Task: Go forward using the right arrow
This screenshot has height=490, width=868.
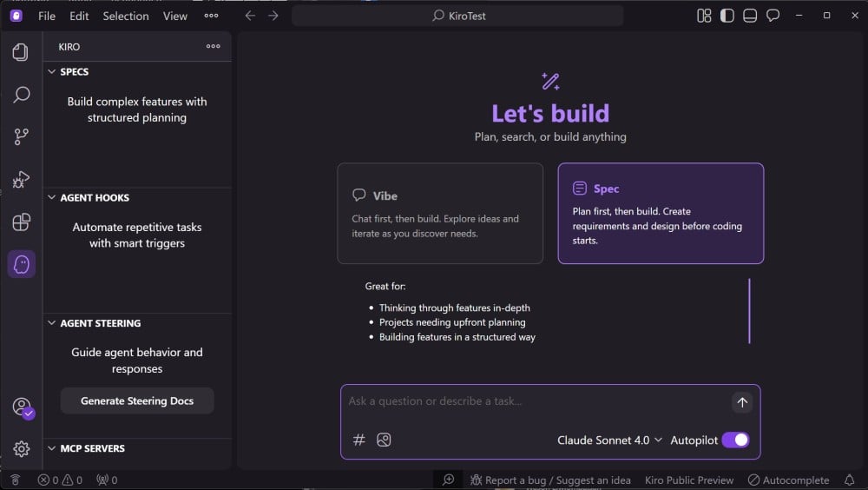Action: tap(273, 16)
